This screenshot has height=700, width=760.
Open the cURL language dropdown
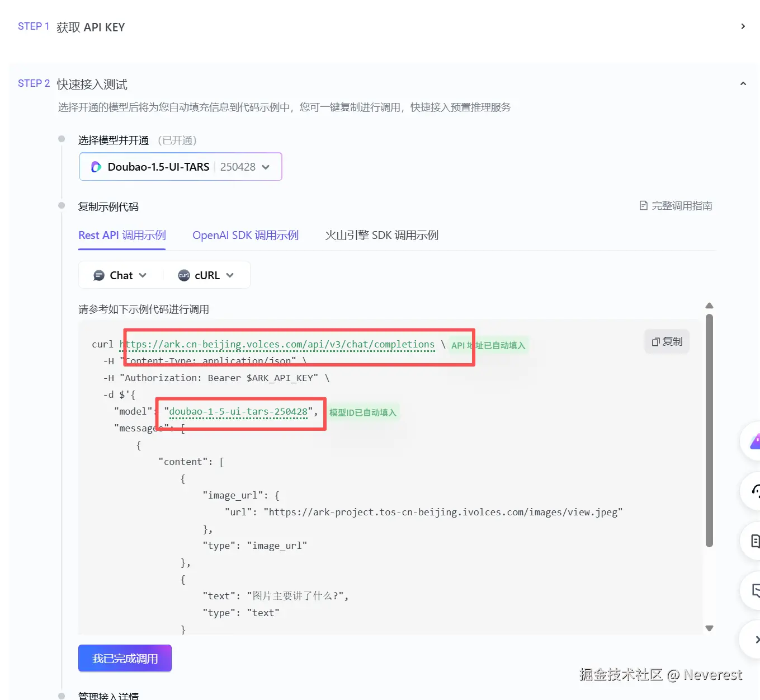click(206, 275)
